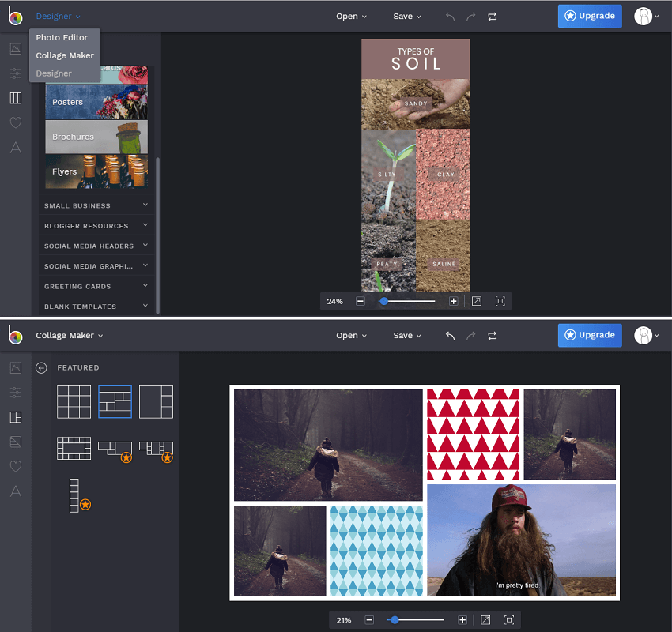Expand the BLANK TEMPLATES category
Image resolution: width=672 pixels, height=632 pixels.
click(96, 307)
